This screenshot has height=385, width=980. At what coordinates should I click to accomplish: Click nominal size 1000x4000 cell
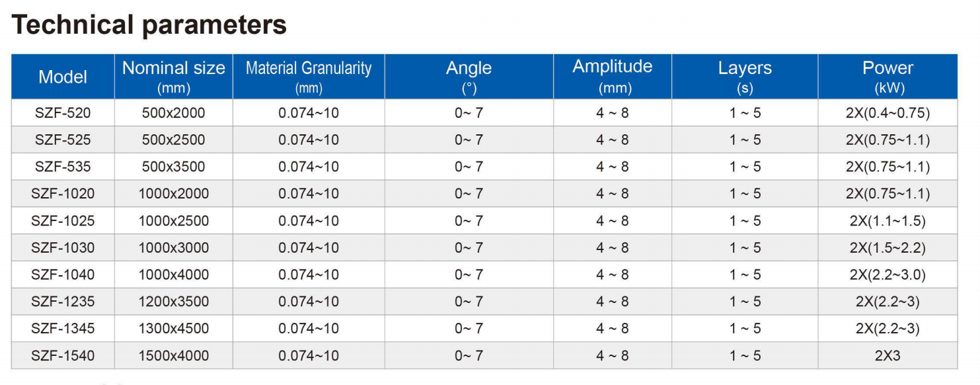coord(174,275)
